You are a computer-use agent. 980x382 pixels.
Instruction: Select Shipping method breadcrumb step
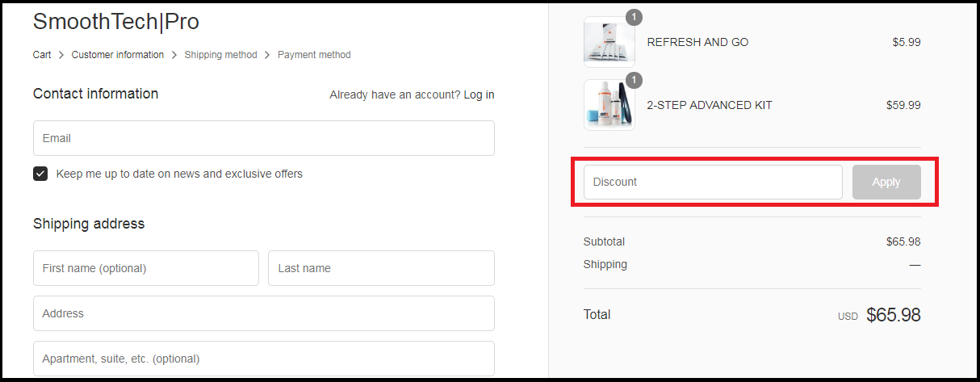(220, 55)
